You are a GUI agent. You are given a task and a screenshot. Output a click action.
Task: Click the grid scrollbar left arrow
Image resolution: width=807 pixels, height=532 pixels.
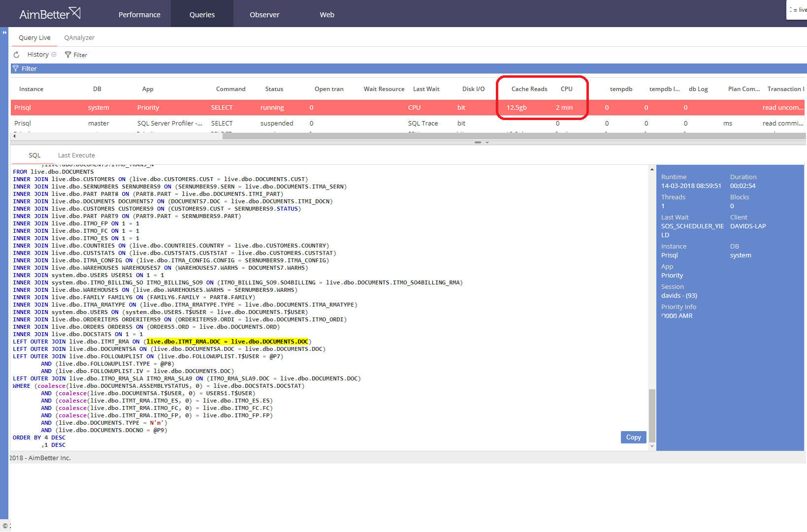14,136
